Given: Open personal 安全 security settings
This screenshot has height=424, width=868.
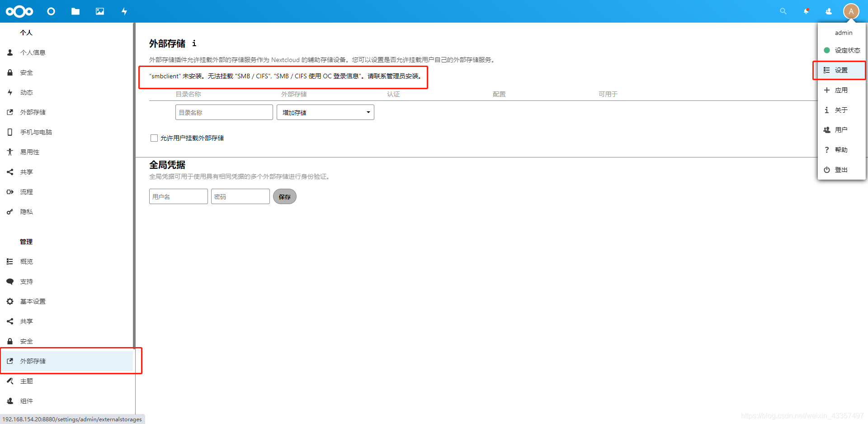Looking at the screenshot, I should pos(66,72).
